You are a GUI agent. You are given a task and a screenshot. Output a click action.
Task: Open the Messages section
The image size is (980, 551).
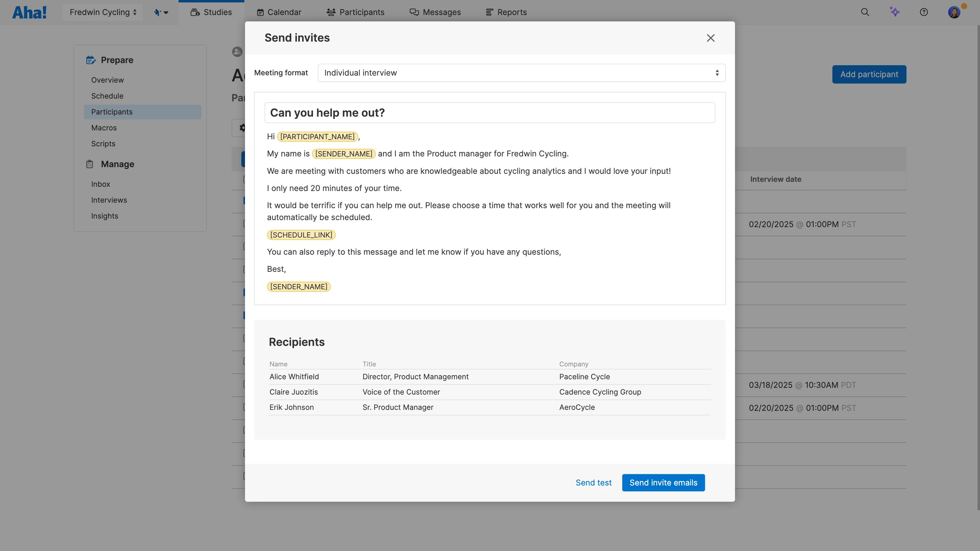435,12
